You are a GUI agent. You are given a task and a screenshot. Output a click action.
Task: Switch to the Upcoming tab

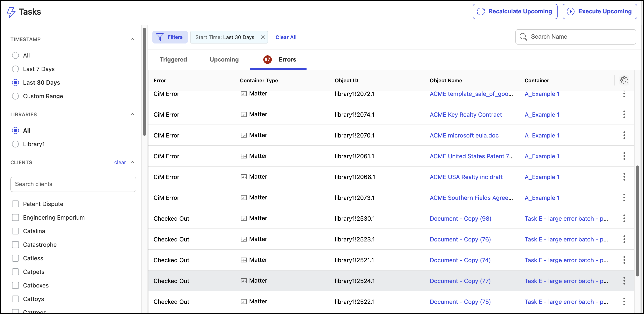click(224, 60)
